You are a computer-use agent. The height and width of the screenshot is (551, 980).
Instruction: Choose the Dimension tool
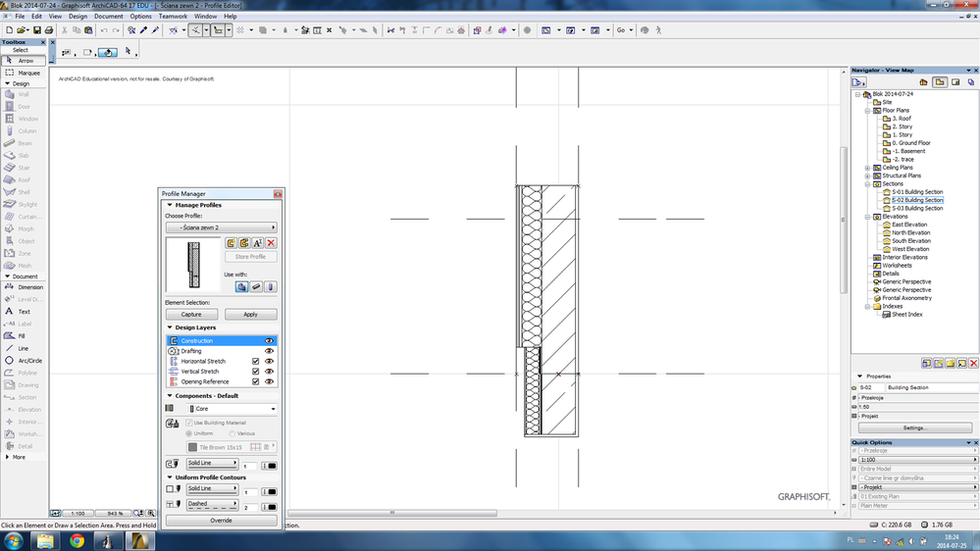click(x=24, y=286)
